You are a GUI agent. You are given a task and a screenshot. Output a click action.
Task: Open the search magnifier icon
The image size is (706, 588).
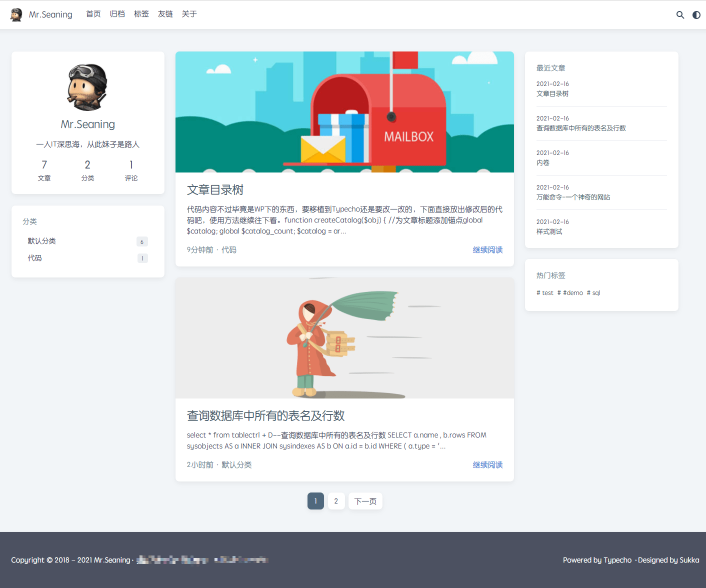pyautogui.click(x=680, y=15)
